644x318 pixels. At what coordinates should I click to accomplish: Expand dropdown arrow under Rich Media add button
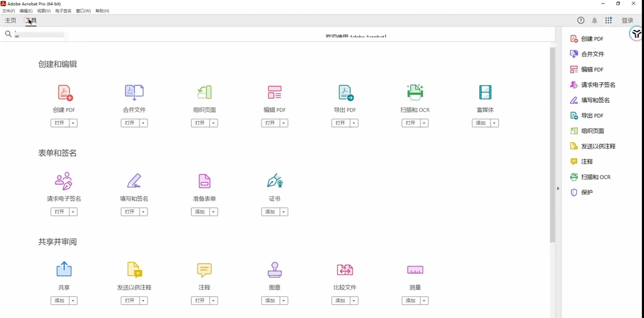[x=494, y=123]
